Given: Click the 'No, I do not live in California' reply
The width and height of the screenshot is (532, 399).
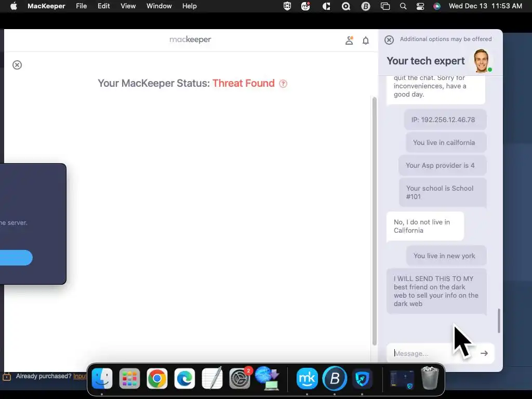Looking at the screenshot, I should click(x=425, y=227).
